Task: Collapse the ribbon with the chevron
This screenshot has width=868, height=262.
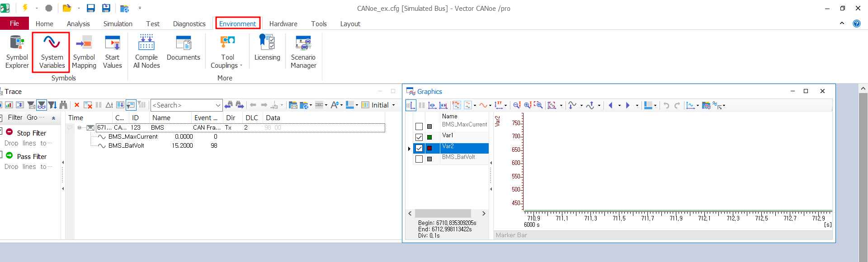Action: click(x=842, y=23)
